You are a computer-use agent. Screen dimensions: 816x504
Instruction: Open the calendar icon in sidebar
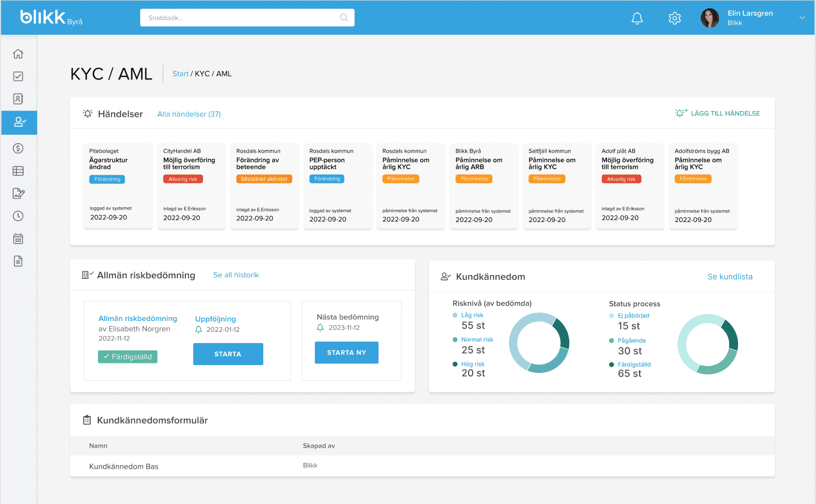[x=18, y=239]
